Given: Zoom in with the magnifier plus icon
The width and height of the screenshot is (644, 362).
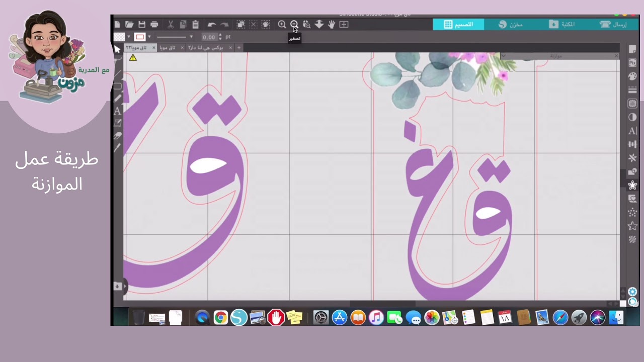Looking at the screenshot, I should (282, 24).
